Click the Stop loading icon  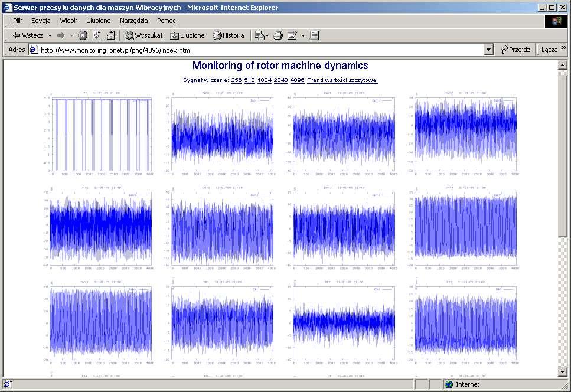click(83, 35)
